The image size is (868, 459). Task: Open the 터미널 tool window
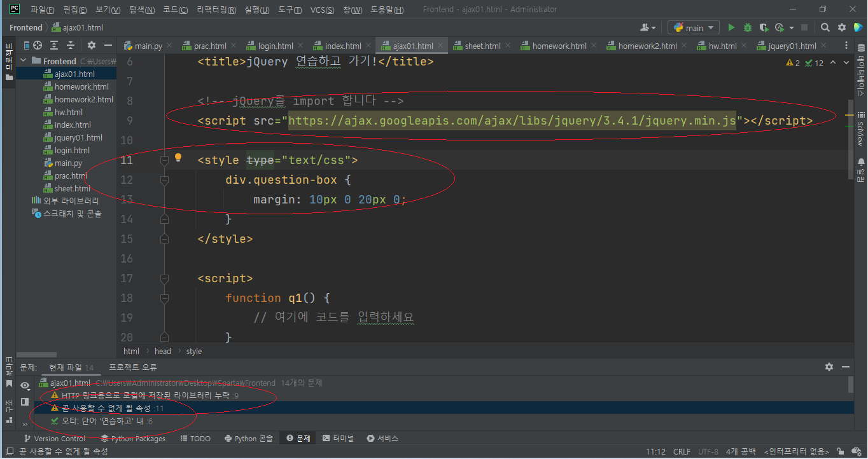339,439
